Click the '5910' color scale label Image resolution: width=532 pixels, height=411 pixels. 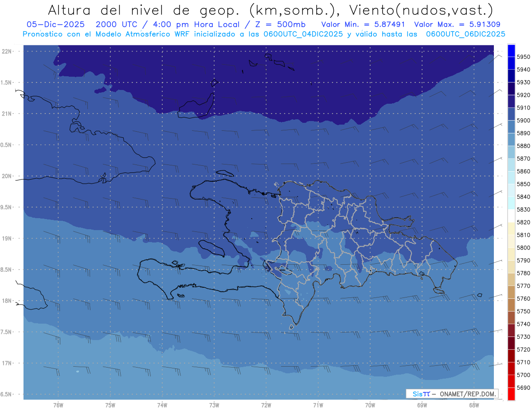[x=524, y=108]
